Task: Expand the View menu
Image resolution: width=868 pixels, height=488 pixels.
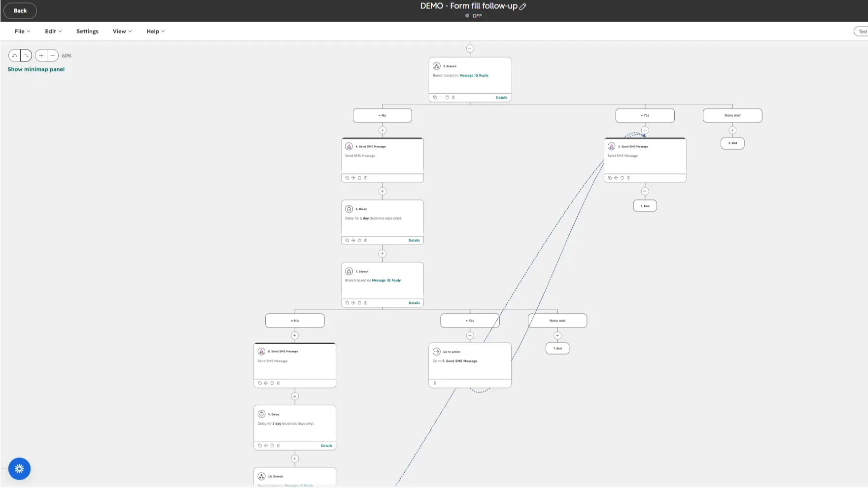Action: 122,31
